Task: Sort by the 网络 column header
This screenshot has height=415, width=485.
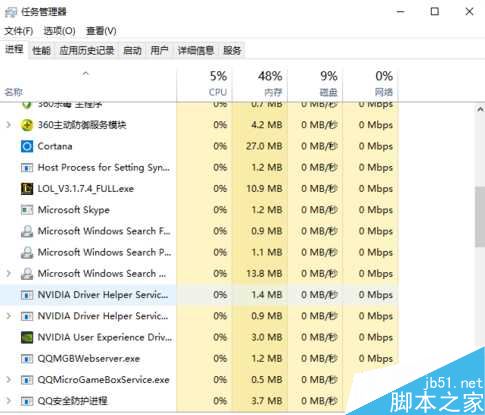Action: click(370, 85)
